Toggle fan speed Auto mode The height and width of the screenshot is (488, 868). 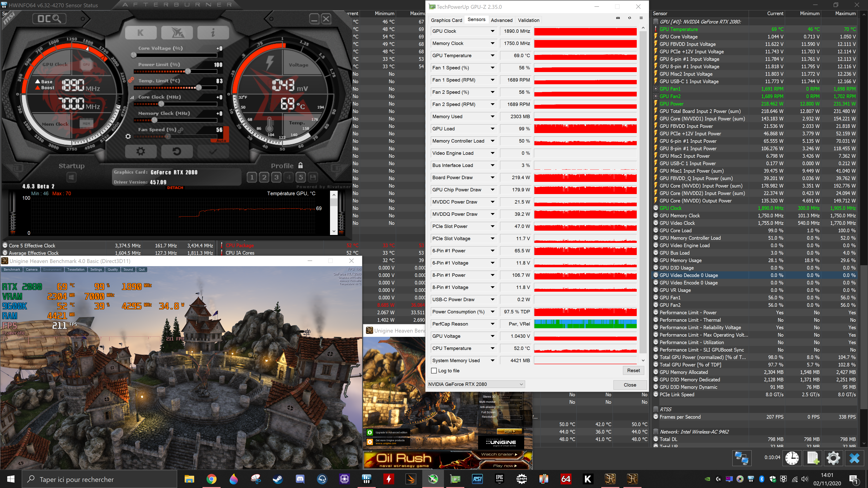pos(221,141)
